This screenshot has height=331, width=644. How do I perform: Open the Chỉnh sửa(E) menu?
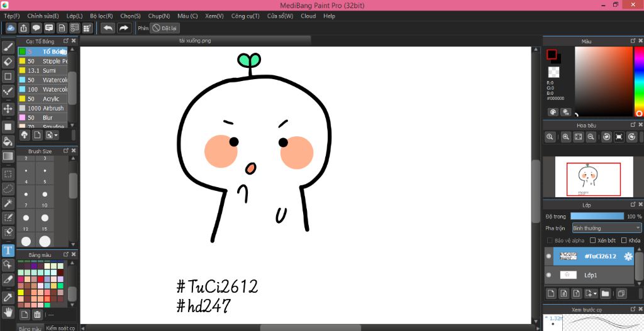point(43,16)
